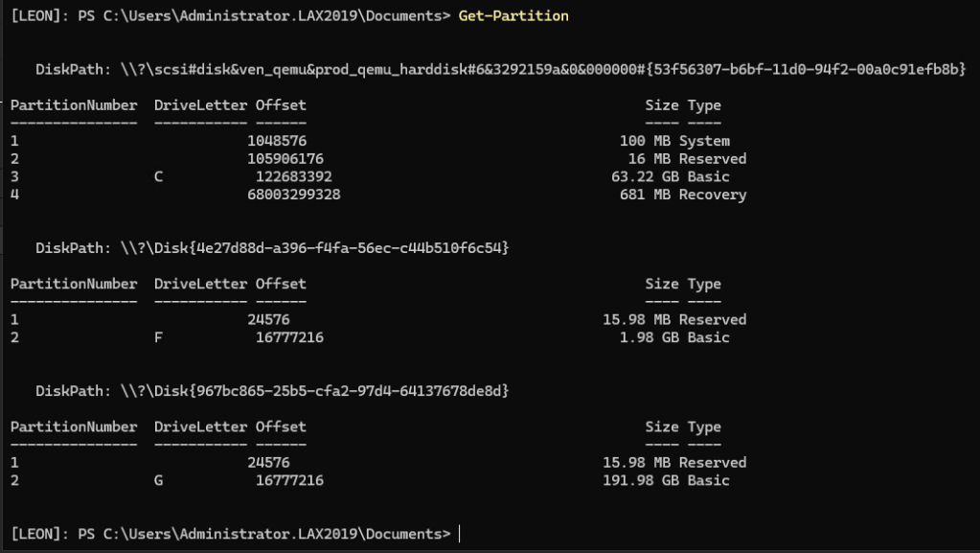Viewport: 980px width, 553px height.
Task: Click the offset value 122683392
Action: pos(294,177)
